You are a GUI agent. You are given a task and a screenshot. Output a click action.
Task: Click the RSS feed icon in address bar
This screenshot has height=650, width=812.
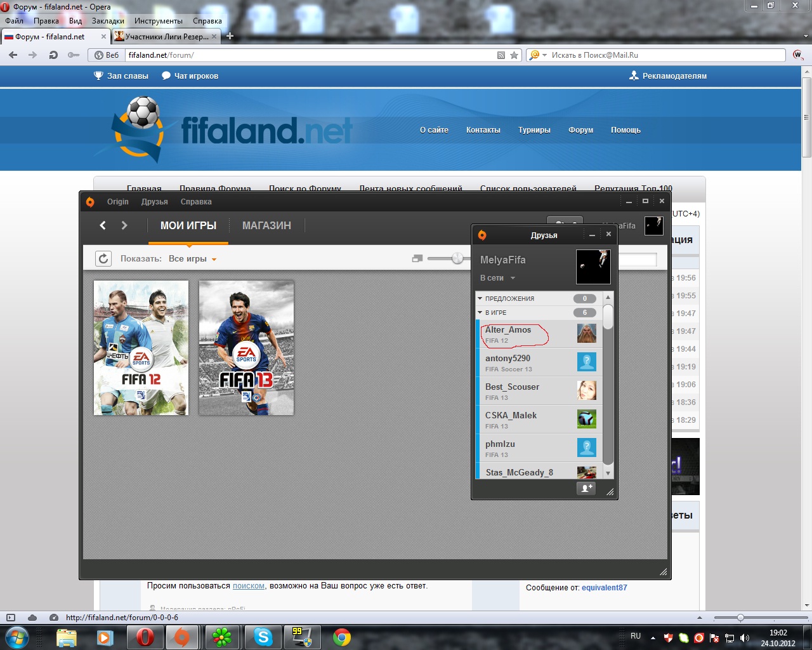tap(501, 55)
